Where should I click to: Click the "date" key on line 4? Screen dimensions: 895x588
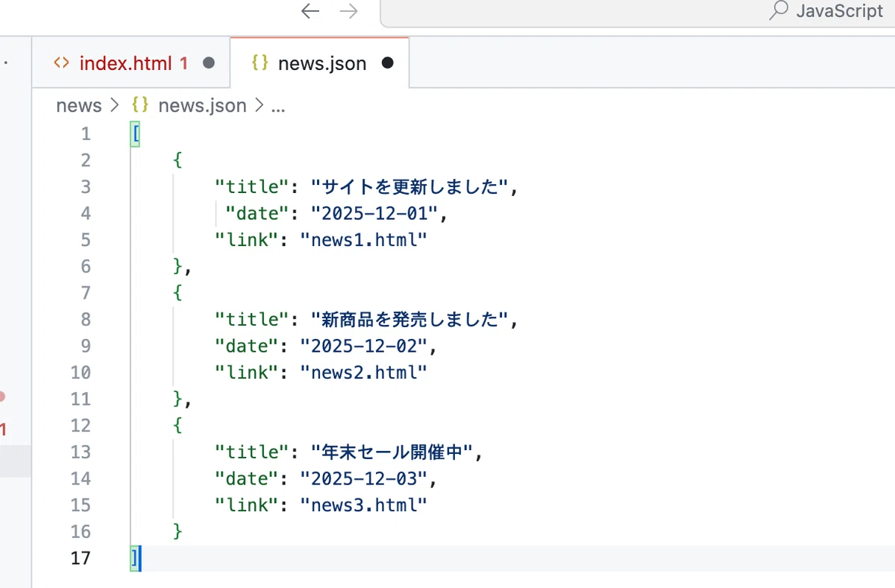coord(257,213)
